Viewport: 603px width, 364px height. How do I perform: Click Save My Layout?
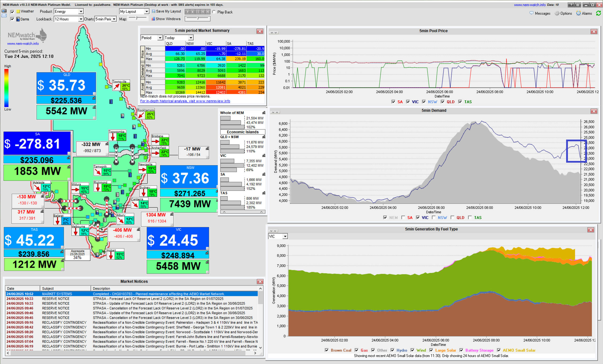pos(166,11)
